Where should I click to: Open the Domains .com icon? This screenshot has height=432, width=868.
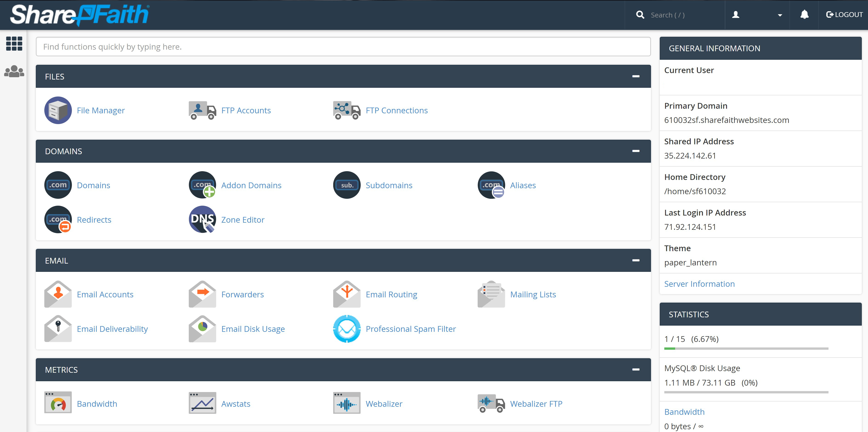58,185
